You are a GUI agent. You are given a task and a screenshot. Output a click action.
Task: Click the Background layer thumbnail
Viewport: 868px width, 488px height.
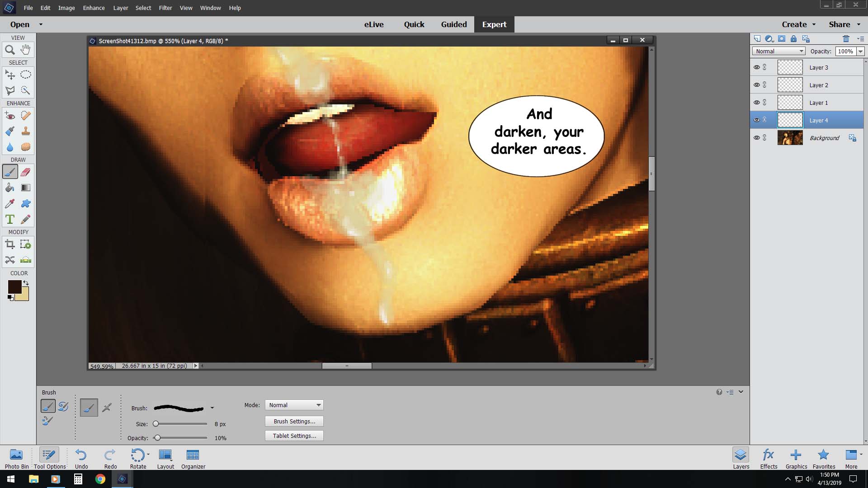pyautogui.click(x=790, y=138)
